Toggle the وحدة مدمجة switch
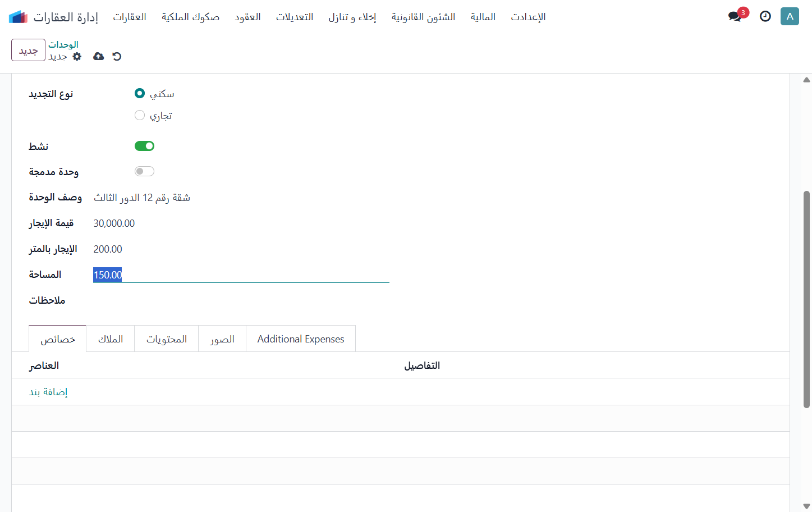This screenshot has height=512, width=812. coord(144,171)
